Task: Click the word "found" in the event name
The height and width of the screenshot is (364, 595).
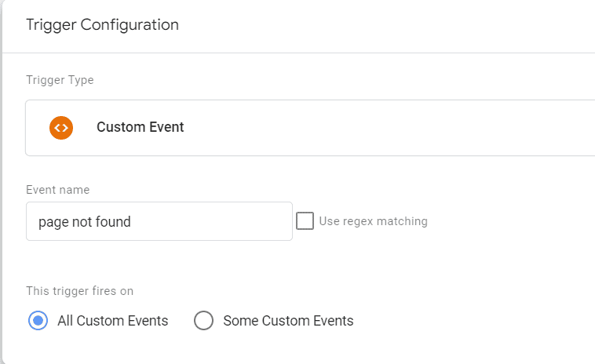Action: pyautogui.click(x=113, y=222)
